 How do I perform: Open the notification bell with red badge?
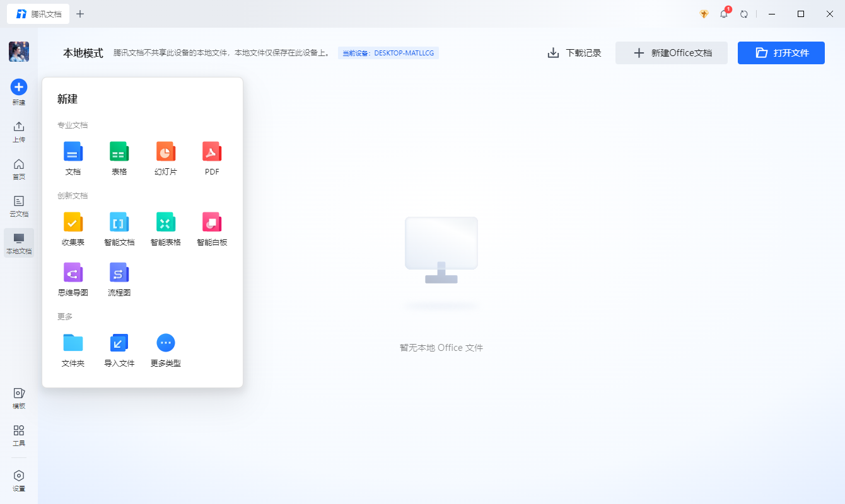(x=723, y=13)
